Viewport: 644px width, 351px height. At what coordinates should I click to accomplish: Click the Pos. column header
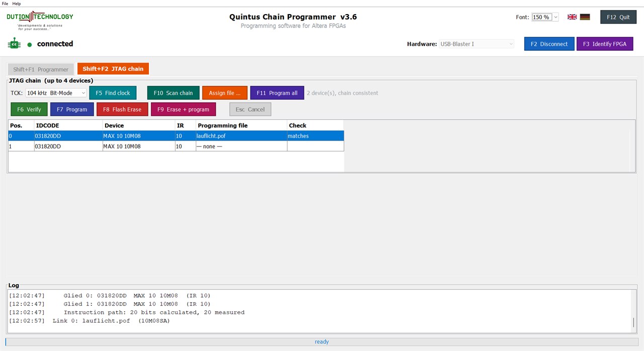21,125
